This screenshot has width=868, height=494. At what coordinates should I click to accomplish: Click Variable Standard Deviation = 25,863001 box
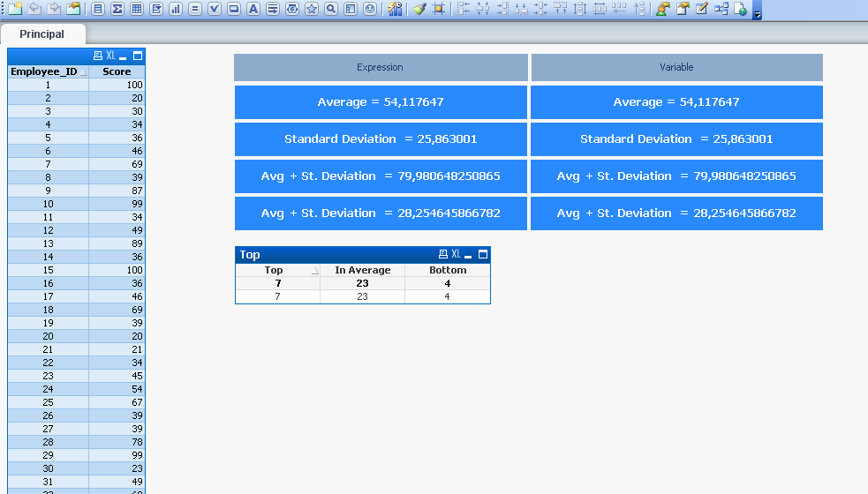point(677,138)
